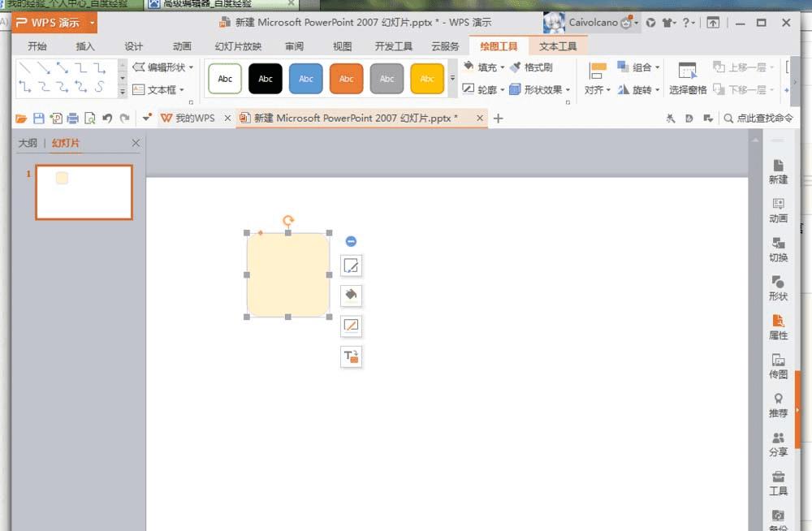Switch to the 幻灯片放映 ribbon tab

[238, 46]
